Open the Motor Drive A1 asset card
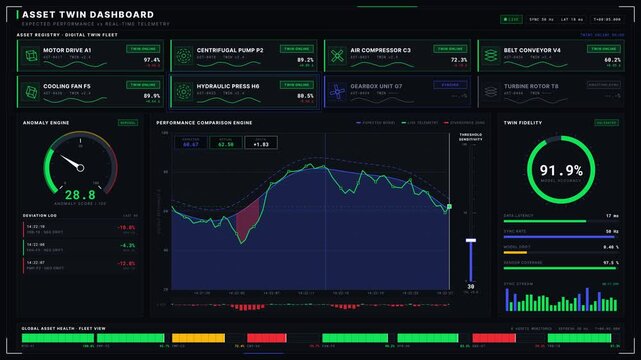Screen dimensions: 641x360 point(90,56)
